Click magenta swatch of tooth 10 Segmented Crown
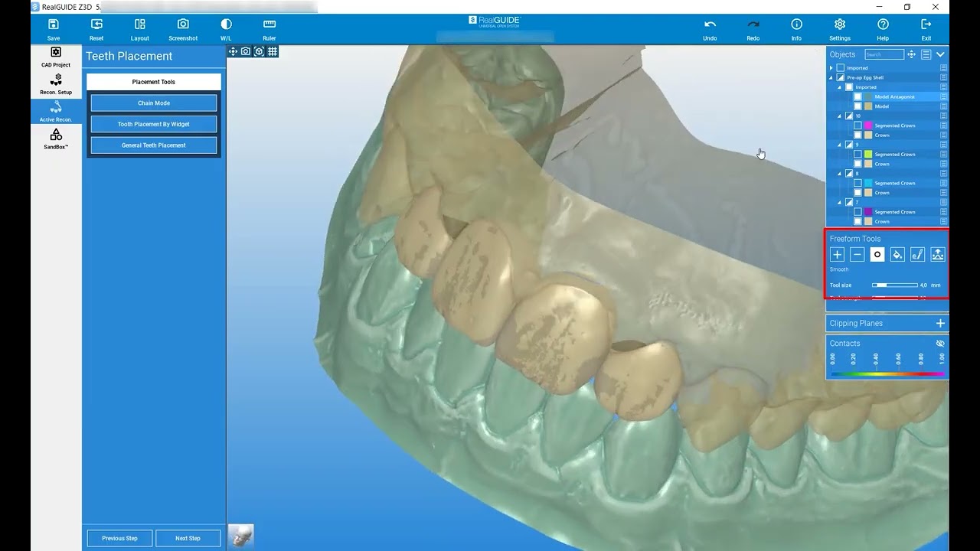 point(868,126)
